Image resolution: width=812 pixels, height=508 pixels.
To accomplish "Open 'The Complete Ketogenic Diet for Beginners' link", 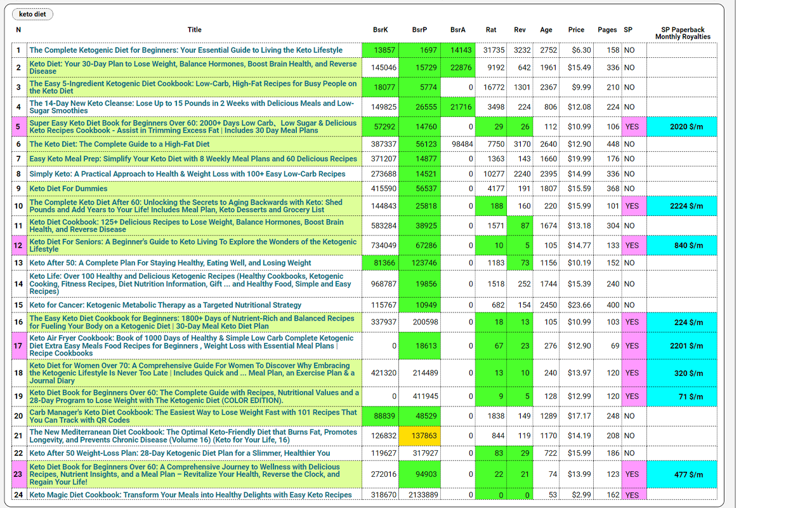I will point(186,50).
